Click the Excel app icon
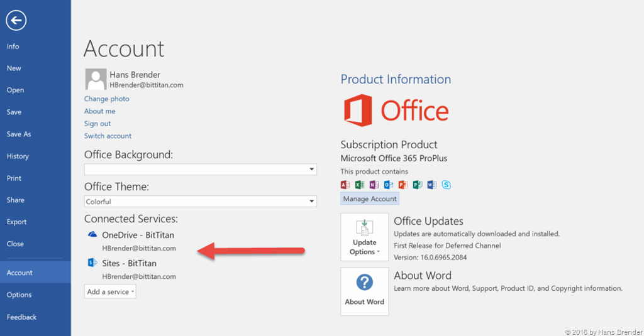The image size is (644, 336). (x=360, y=185)
